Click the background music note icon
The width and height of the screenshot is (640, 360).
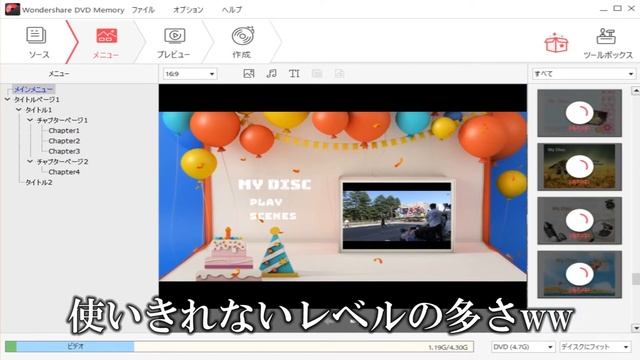click(271, 73)
